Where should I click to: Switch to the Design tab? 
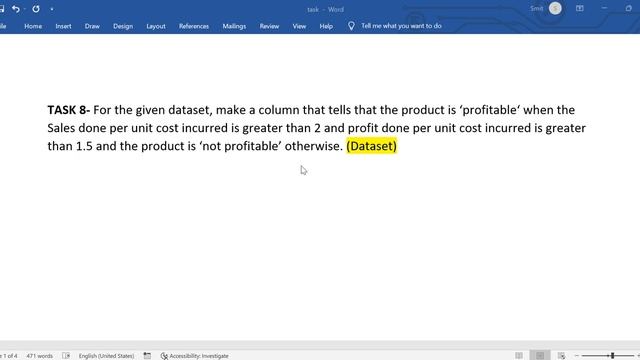pos(123,26)
